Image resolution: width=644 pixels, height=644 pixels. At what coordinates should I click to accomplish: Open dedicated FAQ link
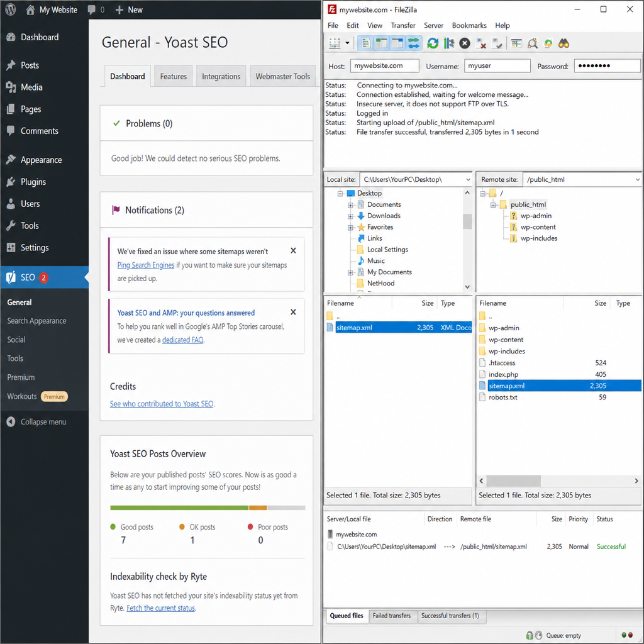183,340
